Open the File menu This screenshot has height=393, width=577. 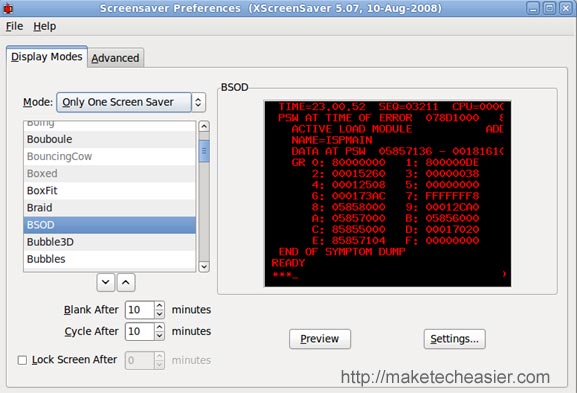point(14,26)
